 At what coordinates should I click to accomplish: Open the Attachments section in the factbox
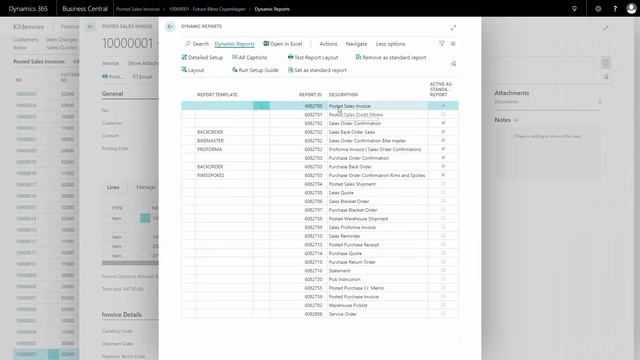[x=511, y=93]
